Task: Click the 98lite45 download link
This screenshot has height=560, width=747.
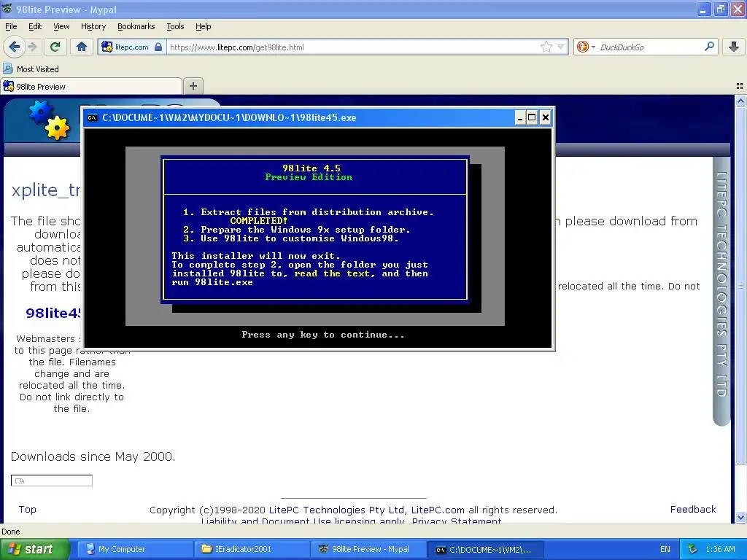Action: point(53,313)
